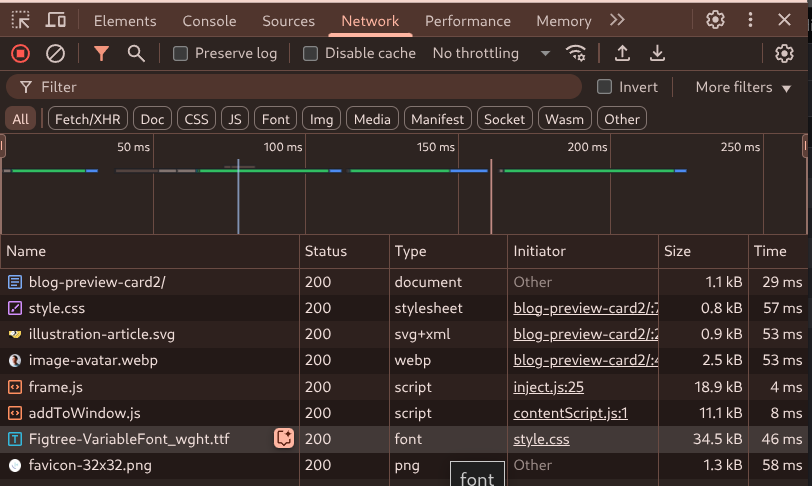Sort requests by Name column header

[150, 251]
